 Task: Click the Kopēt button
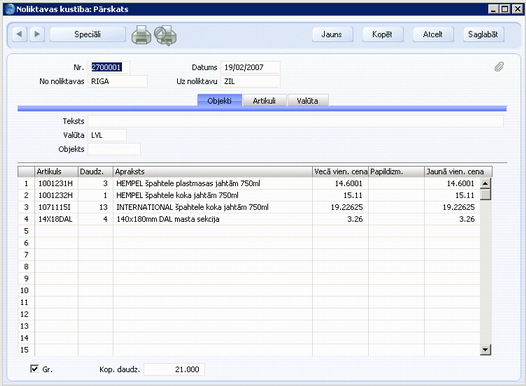(382, 35)
